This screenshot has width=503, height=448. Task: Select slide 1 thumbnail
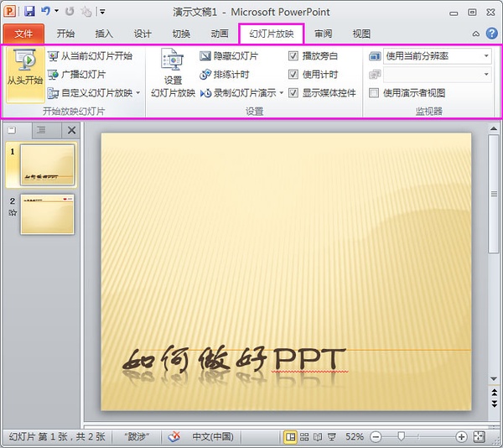(x=47, y=164)
